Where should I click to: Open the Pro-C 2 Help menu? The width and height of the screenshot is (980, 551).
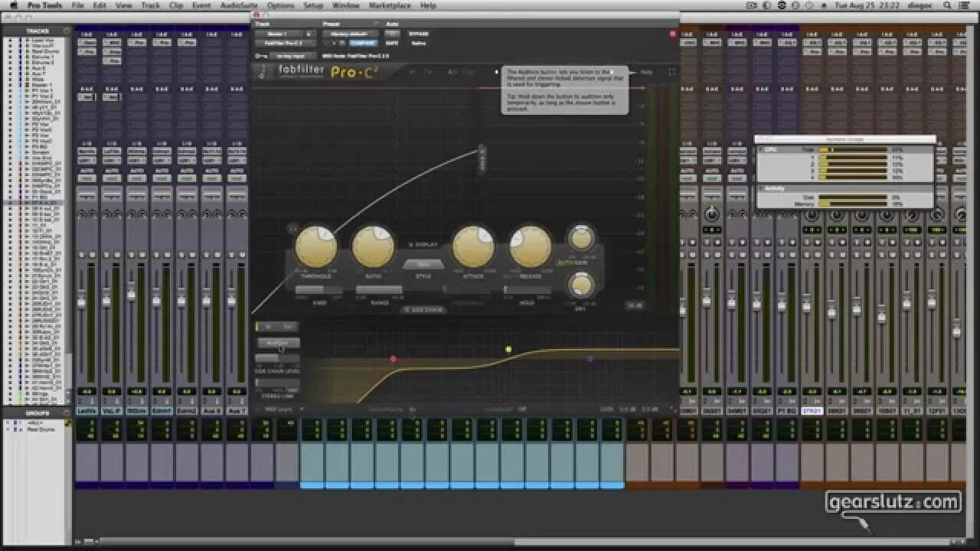point(647,72)
